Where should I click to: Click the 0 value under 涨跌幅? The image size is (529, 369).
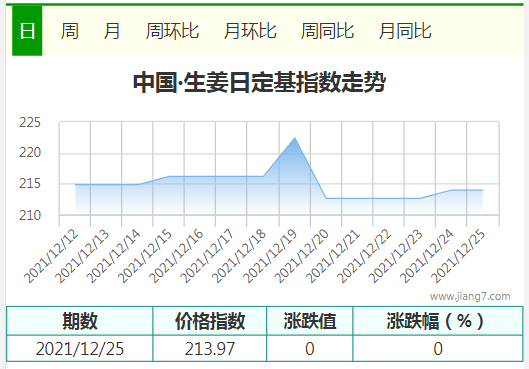[438, 349]
